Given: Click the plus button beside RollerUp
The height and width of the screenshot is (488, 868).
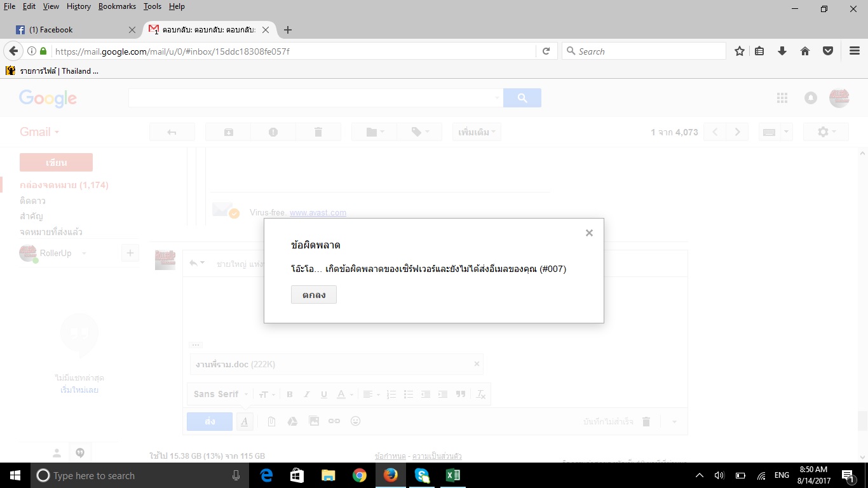Looking at the screenshot, I should [130, 253].
